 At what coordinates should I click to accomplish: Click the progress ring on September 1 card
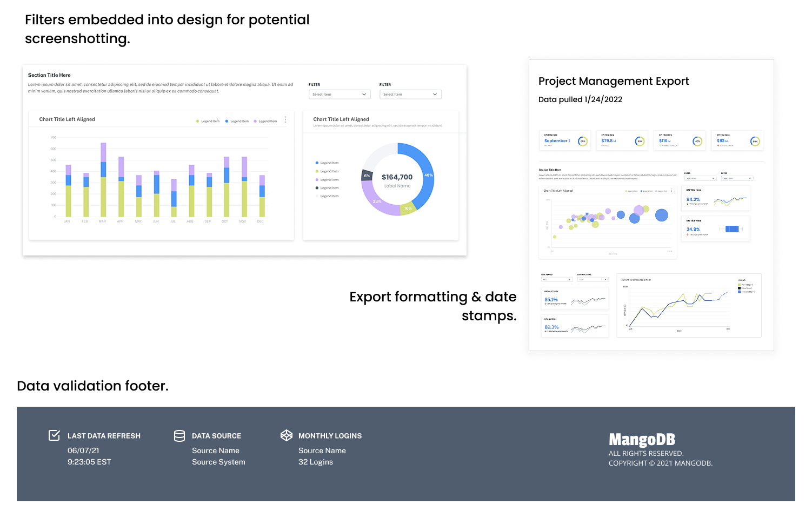click(583, 141)
